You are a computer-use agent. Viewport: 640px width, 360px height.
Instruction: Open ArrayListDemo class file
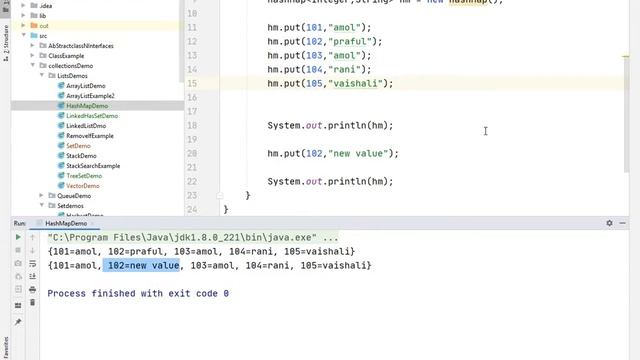[x=86, y=86]
